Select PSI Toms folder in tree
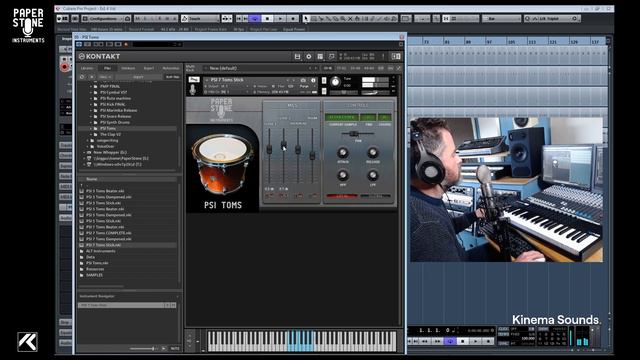 108,128
